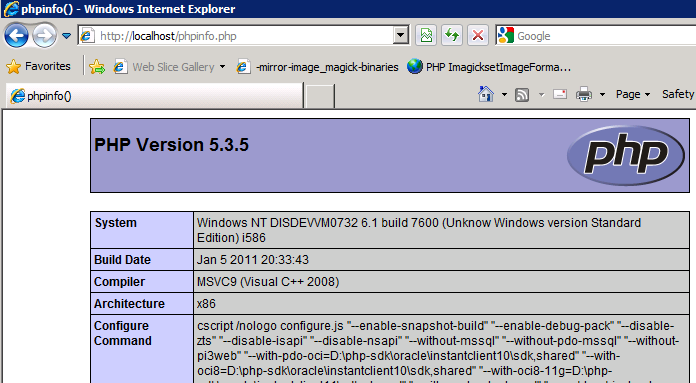
Task: Select the phpinfo() tab
Action: 154,95
